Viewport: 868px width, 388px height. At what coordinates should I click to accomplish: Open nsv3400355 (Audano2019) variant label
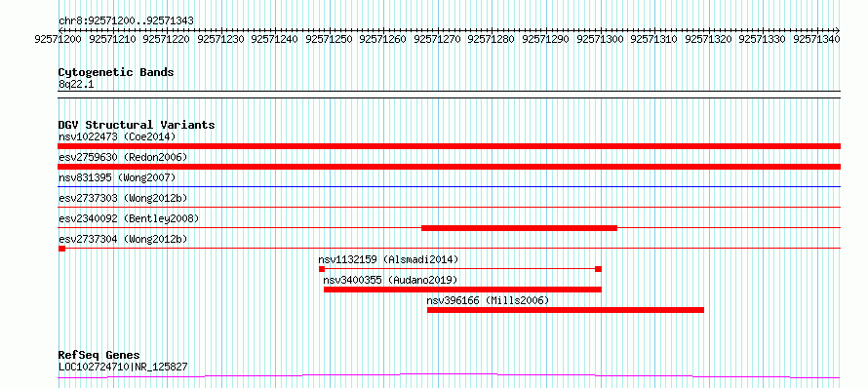[390, 280]
